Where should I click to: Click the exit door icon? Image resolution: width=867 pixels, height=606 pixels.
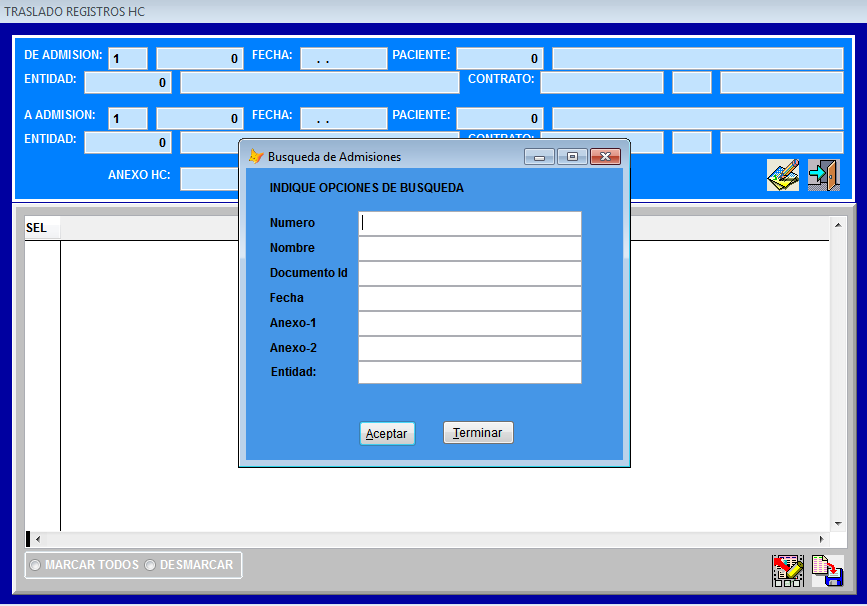pos(824,175)
